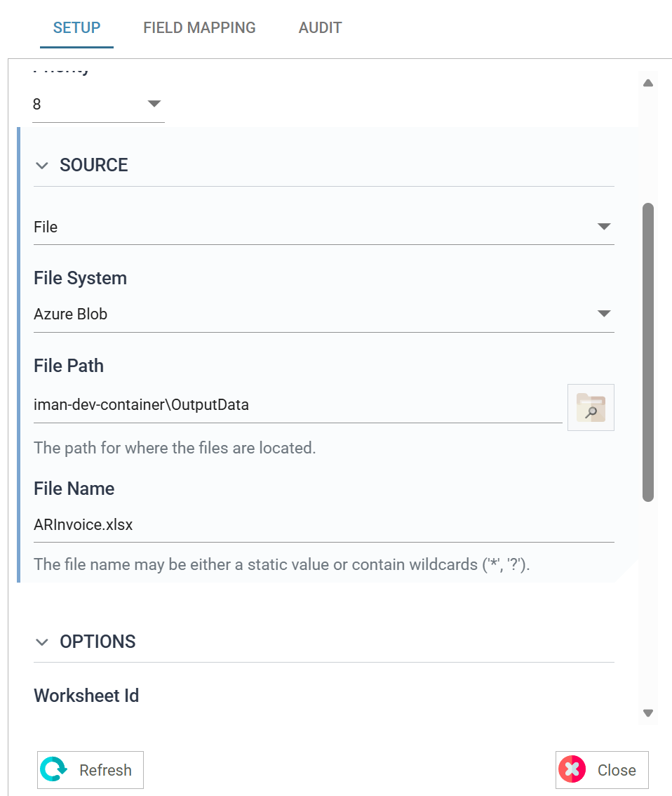Collapse the SOURCE section chevron
This screenshot has width=672, height=796.
click(42, 166)
